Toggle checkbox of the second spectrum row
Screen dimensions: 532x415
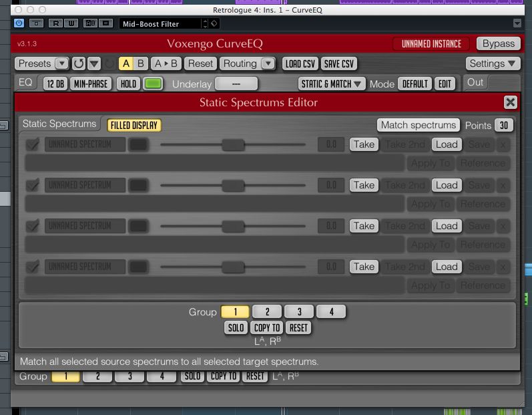coord(33,185)
